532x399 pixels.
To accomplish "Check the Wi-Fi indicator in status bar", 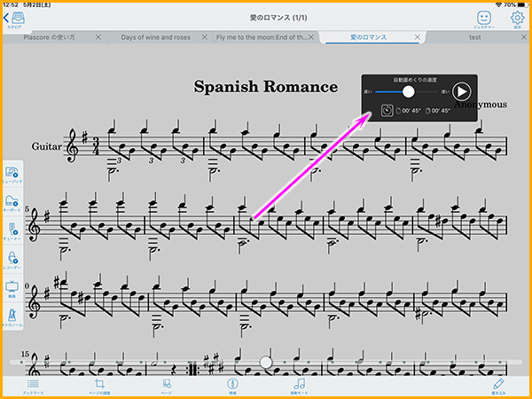I will [x=498, y=5].
